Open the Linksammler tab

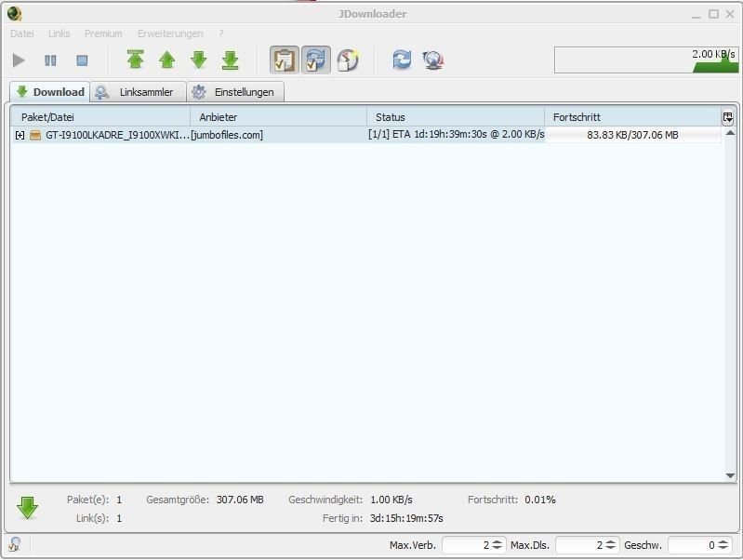click(x=138, y=92)
